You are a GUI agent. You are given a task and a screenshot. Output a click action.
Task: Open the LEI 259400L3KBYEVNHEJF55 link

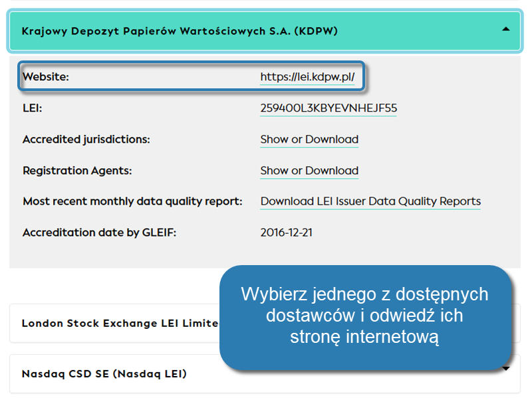coord(329,108)
